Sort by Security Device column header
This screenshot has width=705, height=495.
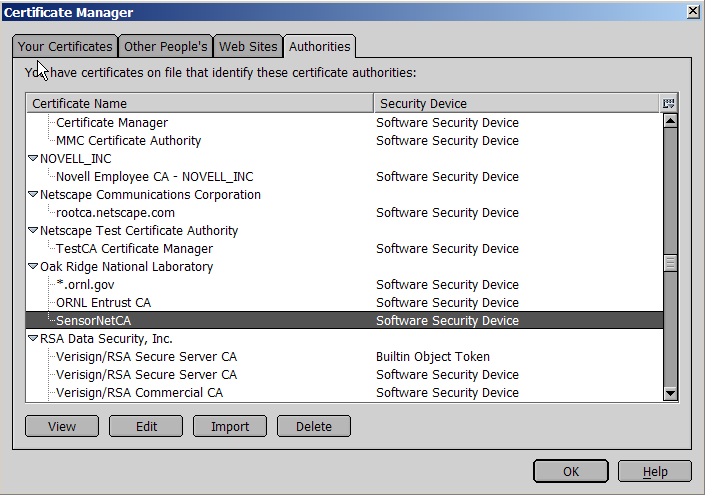tap(517, 103)
